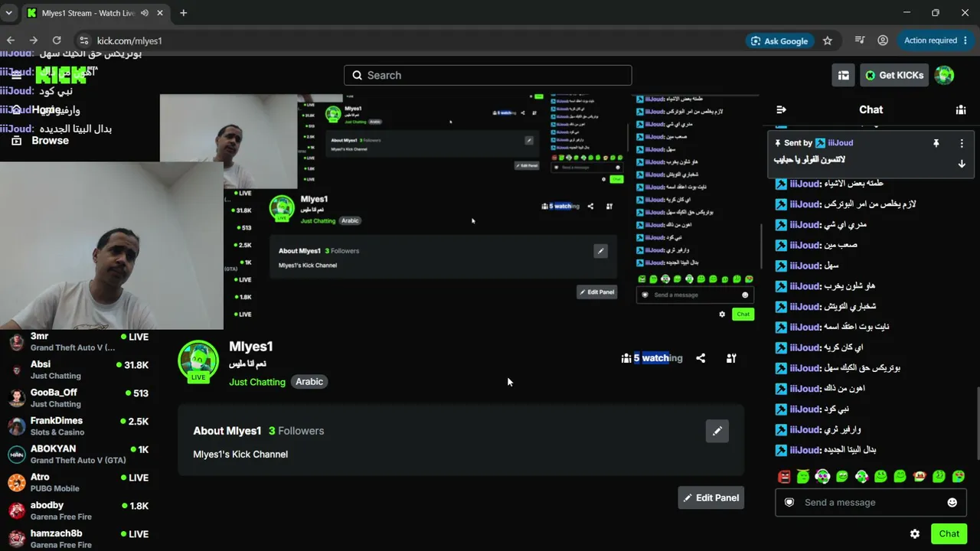Screen dimensions: 980x551
Task: Open hamzach8b channel in the sidebar
Action: pos(79,539)
